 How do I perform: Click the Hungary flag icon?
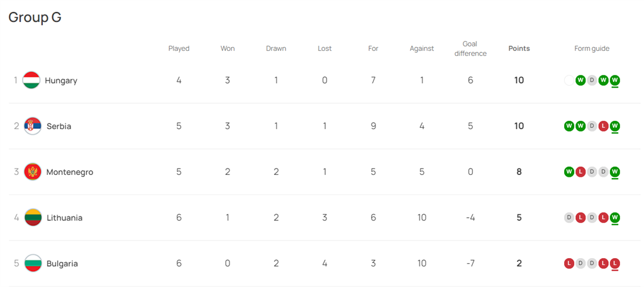click(31, 81)
